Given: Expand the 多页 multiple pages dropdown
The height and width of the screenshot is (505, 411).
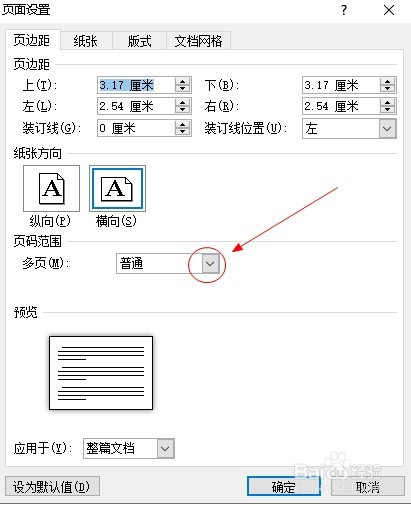Looking at the screenshot, I should tap(210, 264).
